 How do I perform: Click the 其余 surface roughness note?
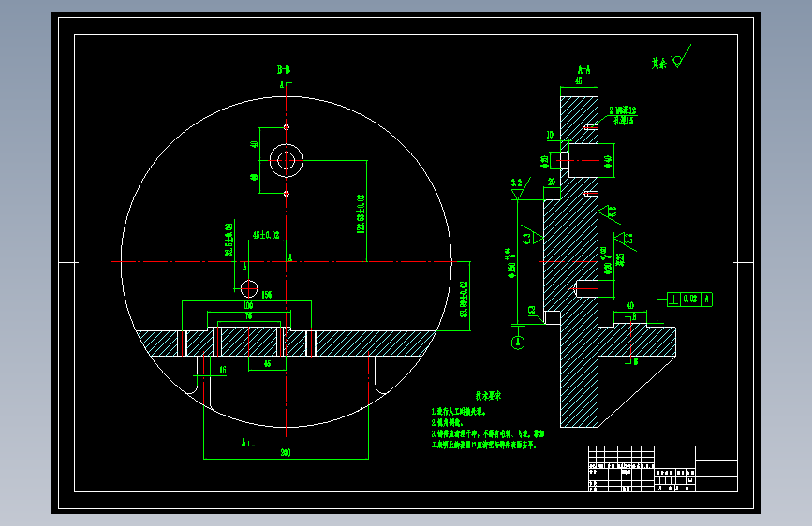click(671, 58)
